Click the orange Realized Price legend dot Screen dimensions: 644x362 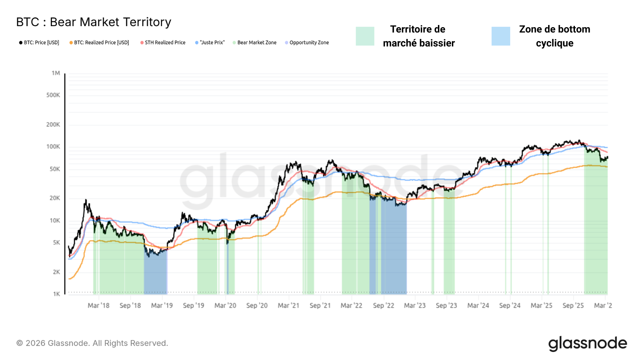click(x=71, y=43)
